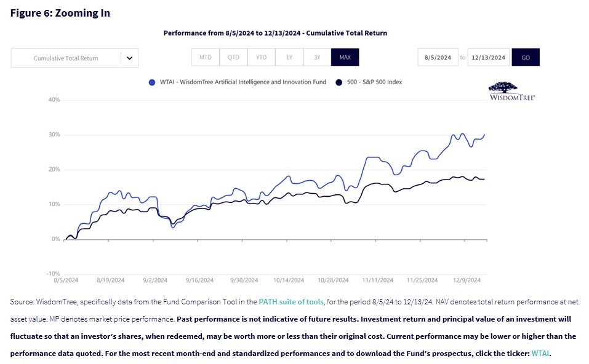Choose the 3Y time period
This screenshot has height=364, width=589.
point(317,57)
